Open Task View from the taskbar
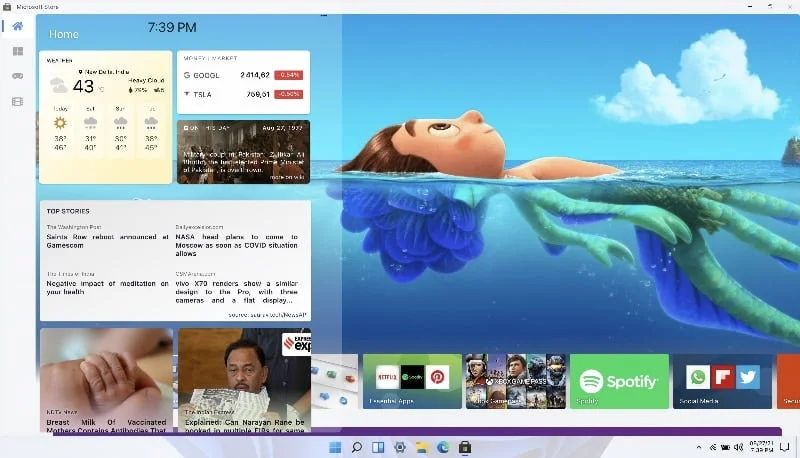 click(x=378, y=447)
